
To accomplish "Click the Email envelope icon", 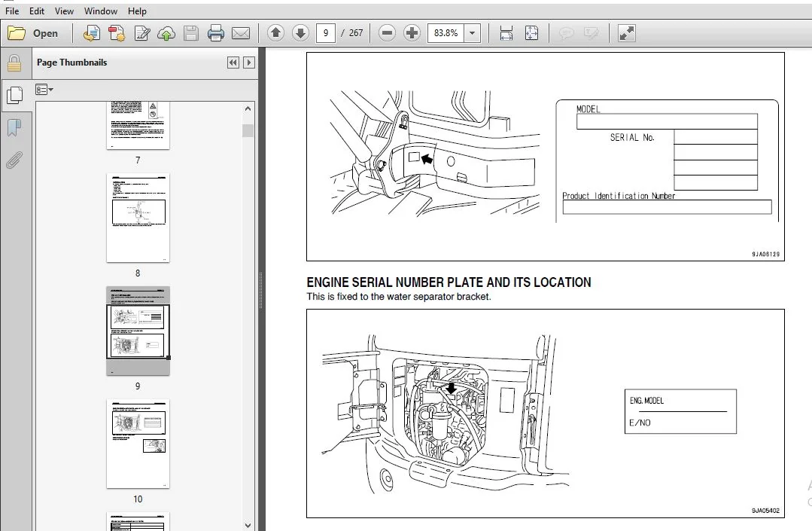I will click(x=241, y=33).
